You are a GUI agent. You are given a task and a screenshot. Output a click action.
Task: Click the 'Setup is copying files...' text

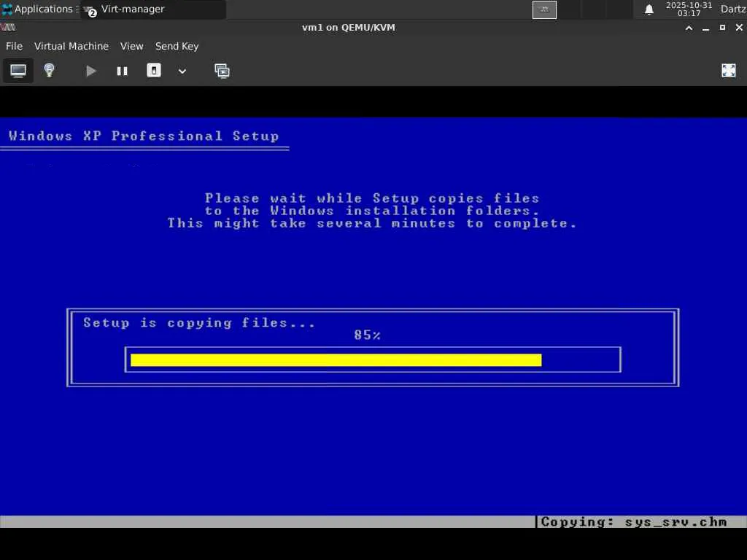click(199, 323)
